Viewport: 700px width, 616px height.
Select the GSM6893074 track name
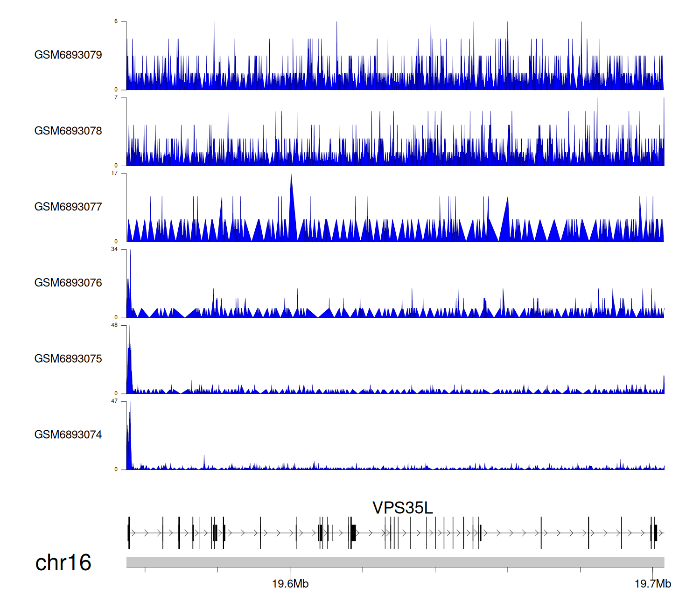(x=68, y=435)
